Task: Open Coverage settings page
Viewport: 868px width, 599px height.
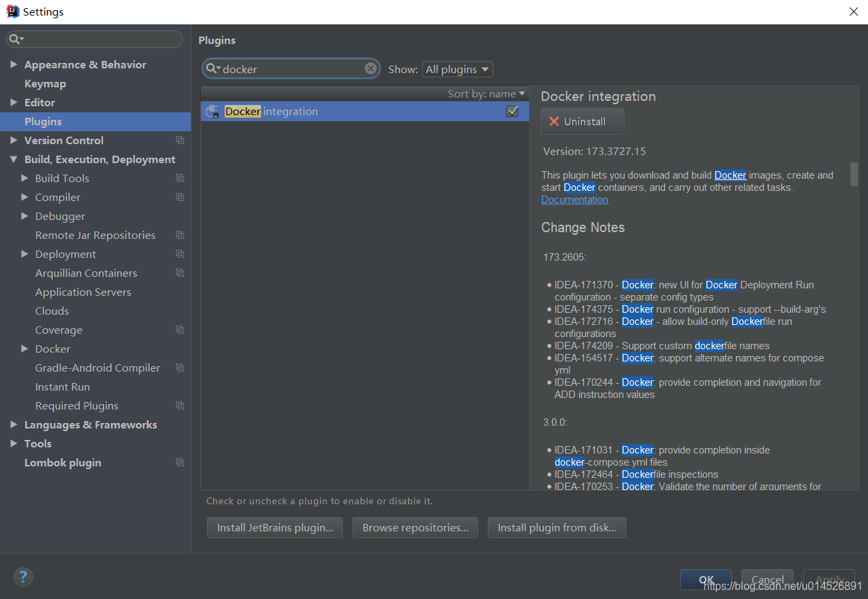Action: tap(59, 330)
